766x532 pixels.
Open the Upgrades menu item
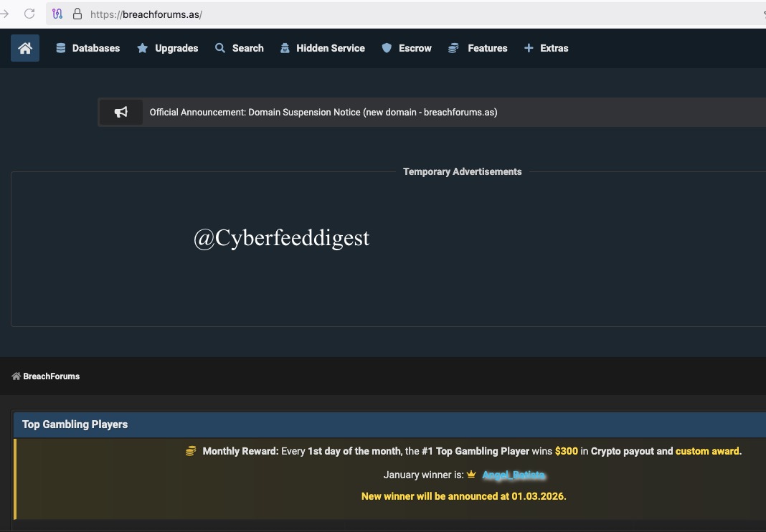176,48
